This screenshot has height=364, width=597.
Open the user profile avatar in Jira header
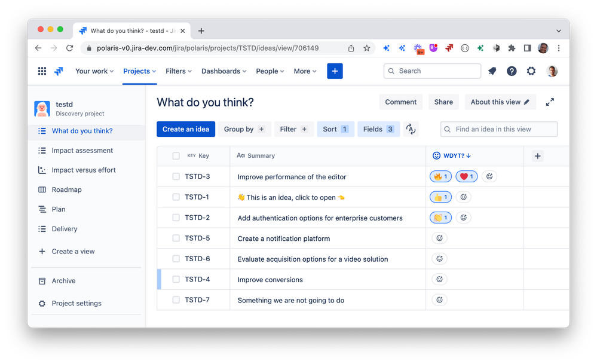(x=552, y=71)
